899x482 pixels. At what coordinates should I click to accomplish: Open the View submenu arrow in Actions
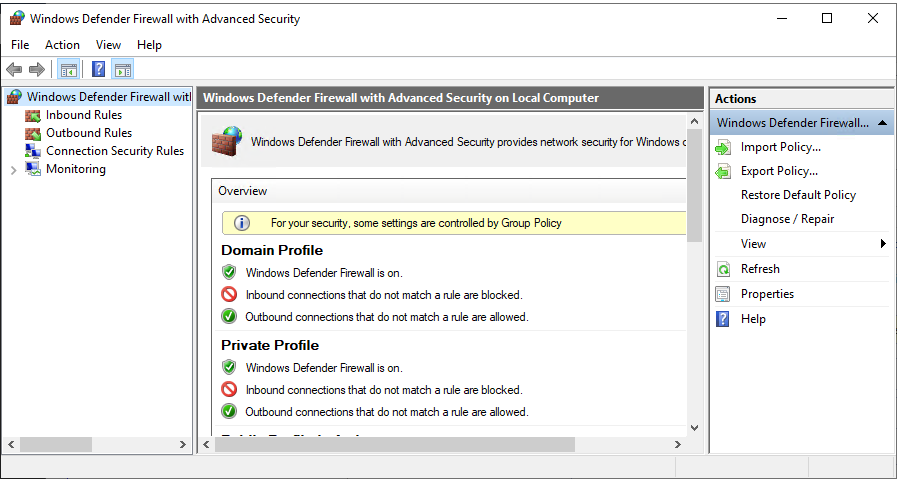click(x=883, y=244)
